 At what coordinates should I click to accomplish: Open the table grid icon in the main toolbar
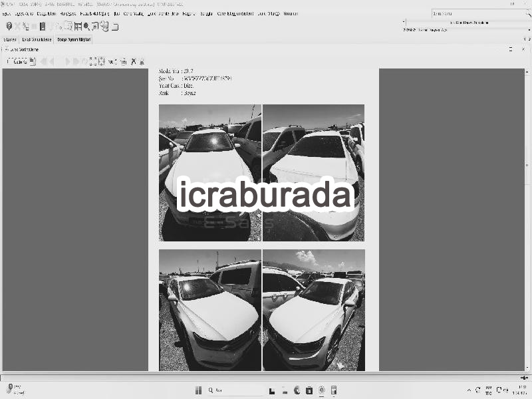[x=78, y=26]
